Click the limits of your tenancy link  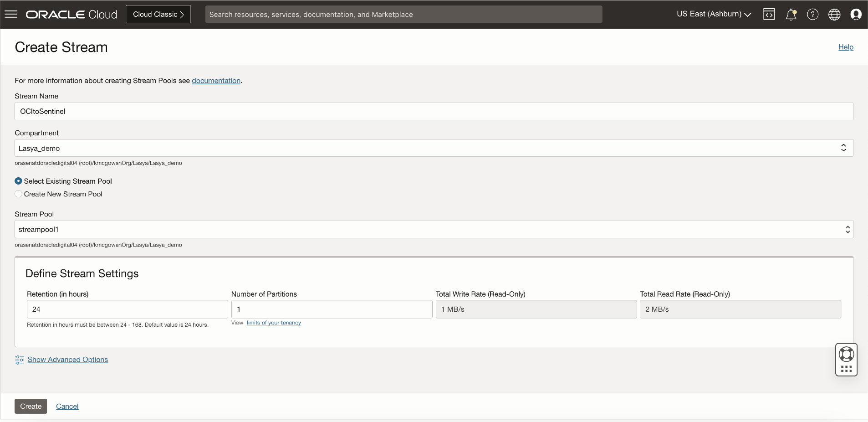click(274, 323)
